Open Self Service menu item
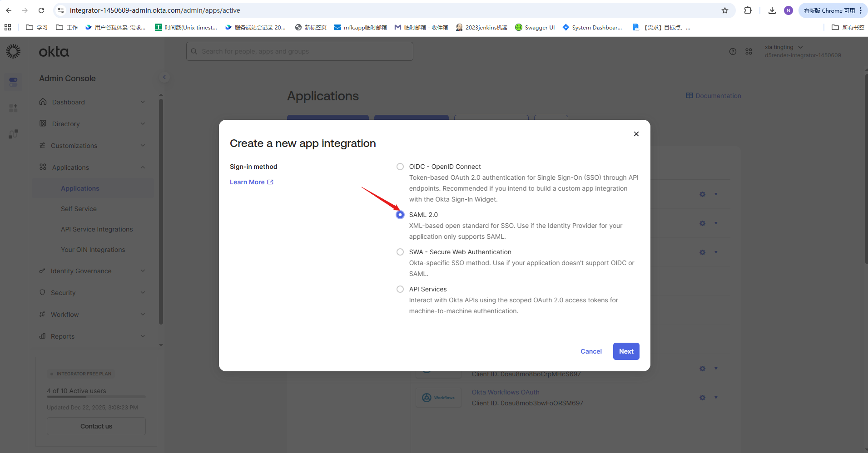The height and width of the screenshot is (453, 868). pos(79,209)
